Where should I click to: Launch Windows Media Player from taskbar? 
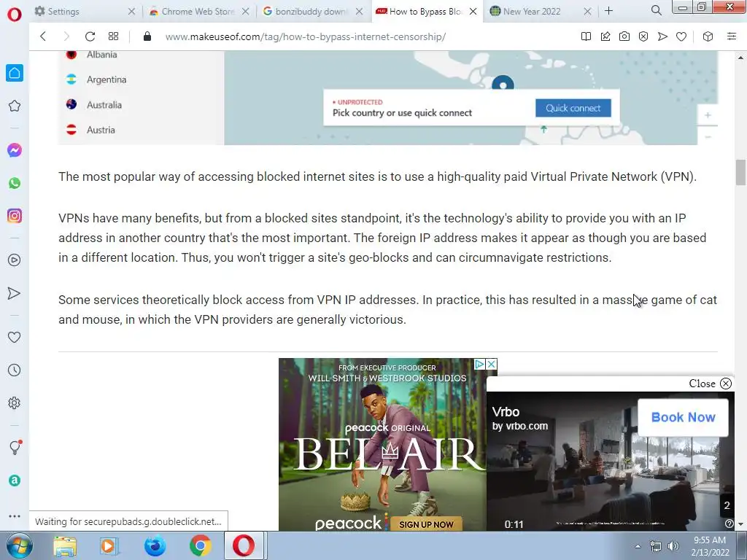(x=109, y=545)
